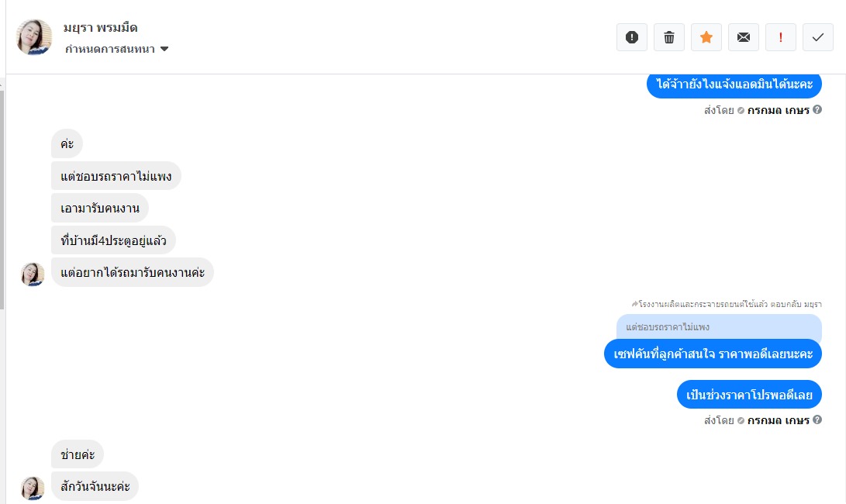Open the กำหนดการสนทนา assignment dropdown

coord(116,49)
